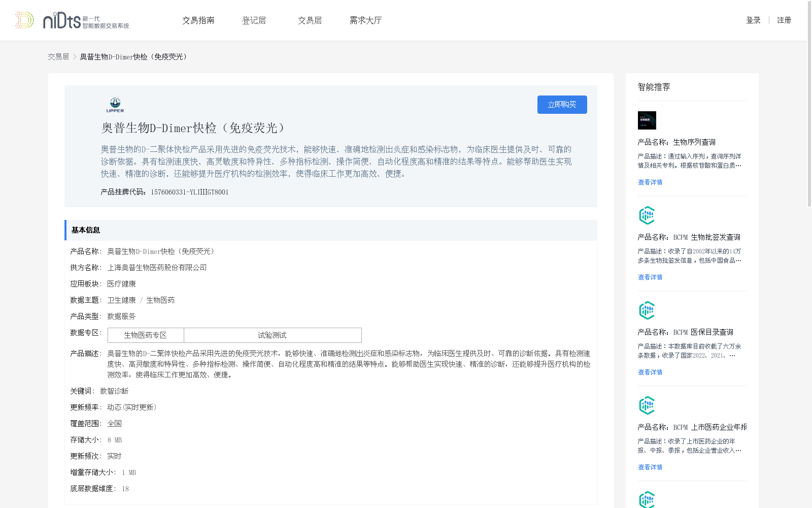Click the 动态(实时更新) frequency value

(x=132, y=407)
